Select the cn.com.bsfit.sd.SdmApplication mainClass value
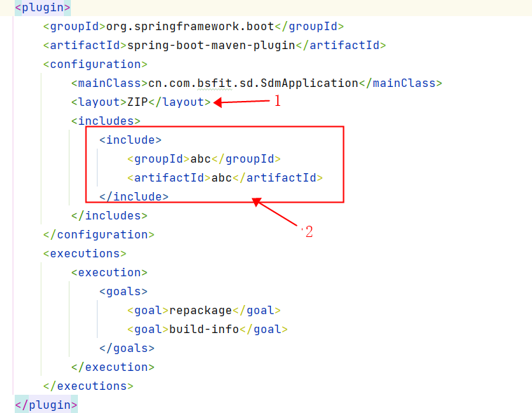Image resolution: width=532 pixels, height=413 pixels. click(253, 83)
